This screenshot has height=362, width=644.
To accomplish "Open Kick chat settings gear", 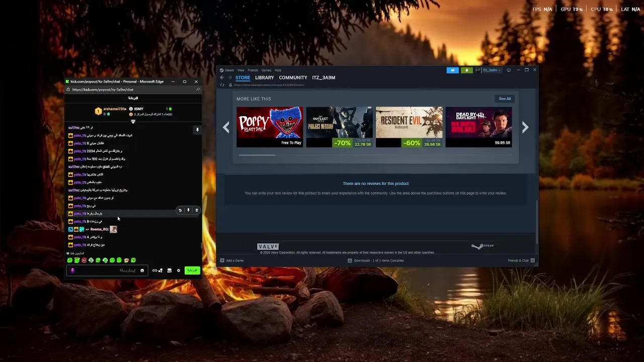I will coord(178,270).
